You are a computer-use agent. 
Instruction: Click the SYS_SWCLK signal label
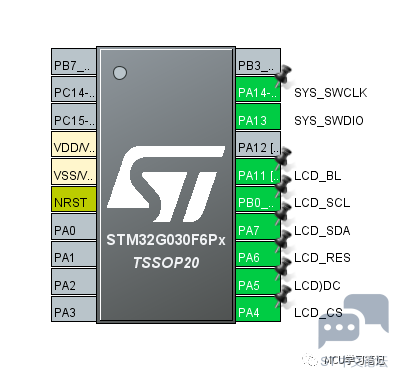click(x=330, y=93)
